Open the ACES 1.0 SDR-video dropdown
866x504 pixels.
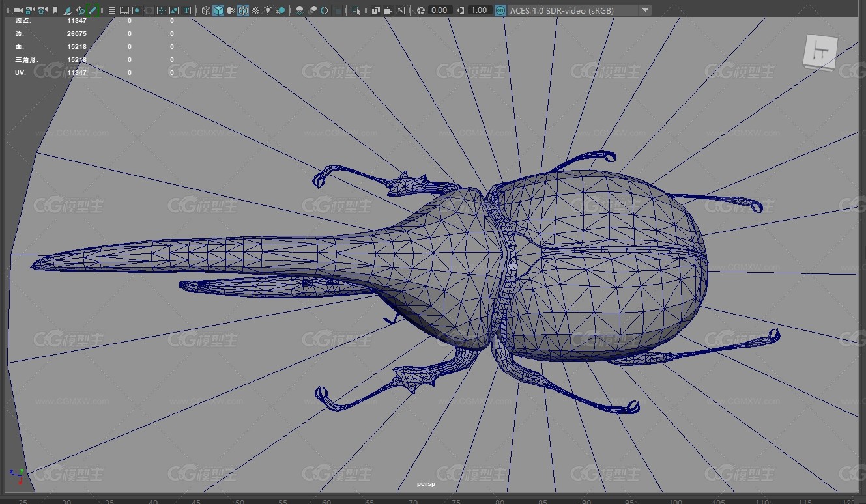579,10
